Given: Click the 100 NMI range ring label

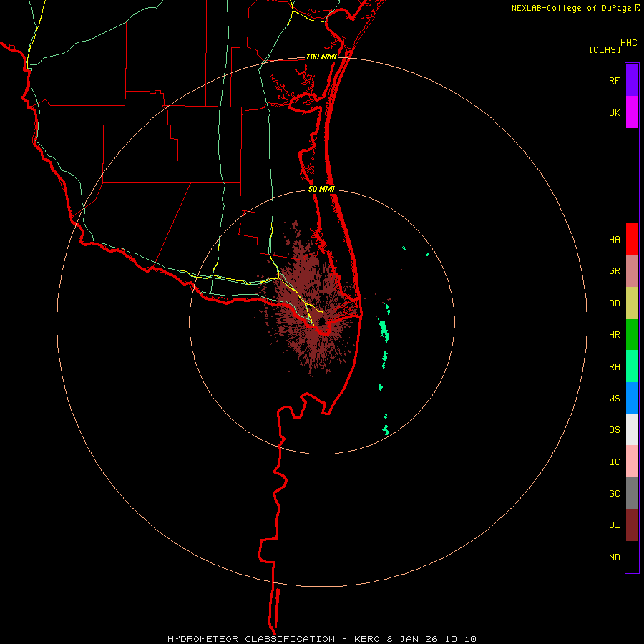Looking at the screenshot, I should (x=321, y=57).
